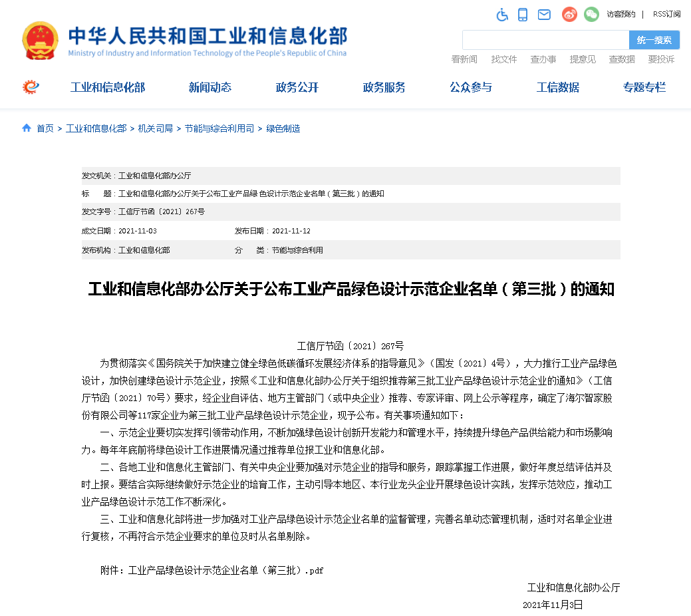Screen dimensions: 691x616
Task: Go to 节能与综合利用司 breadcrumb link
Action: tap(219, 128)
